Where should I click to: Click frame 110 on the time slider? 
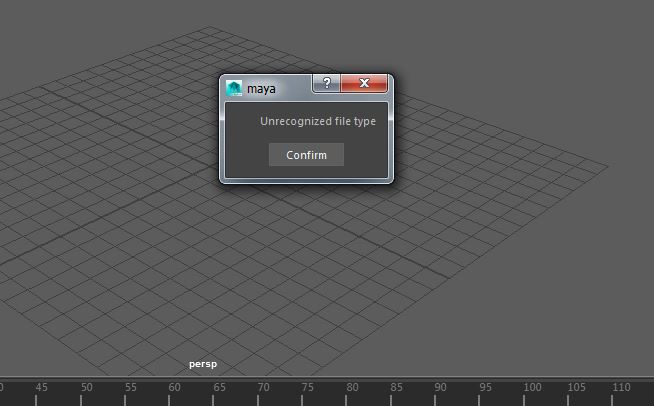click(x=621, y=388)
